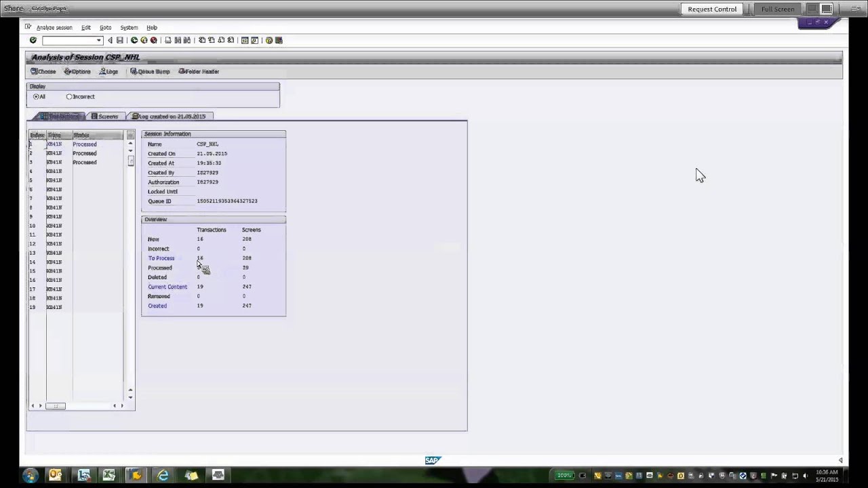Viewport: 868px width, 488px height.
Task: Click the Queue Dump button
Action: 150,71
